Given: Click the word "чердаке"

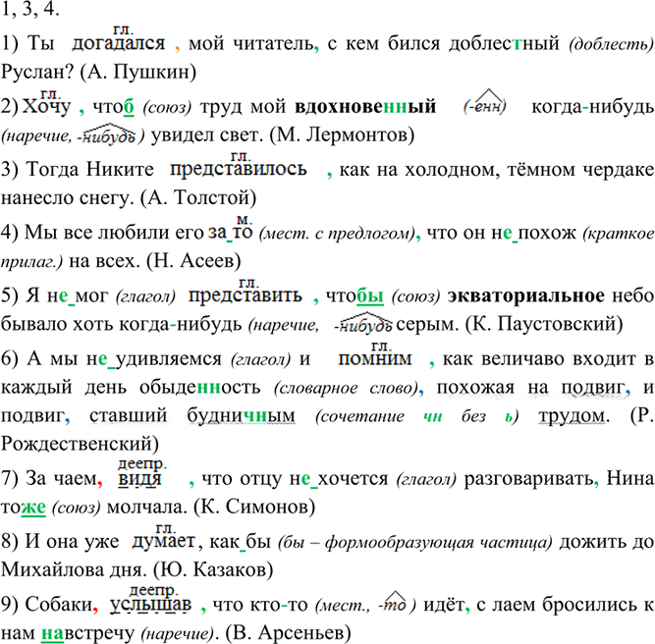Looking at the screenshot, I should (x=619, y=170).
